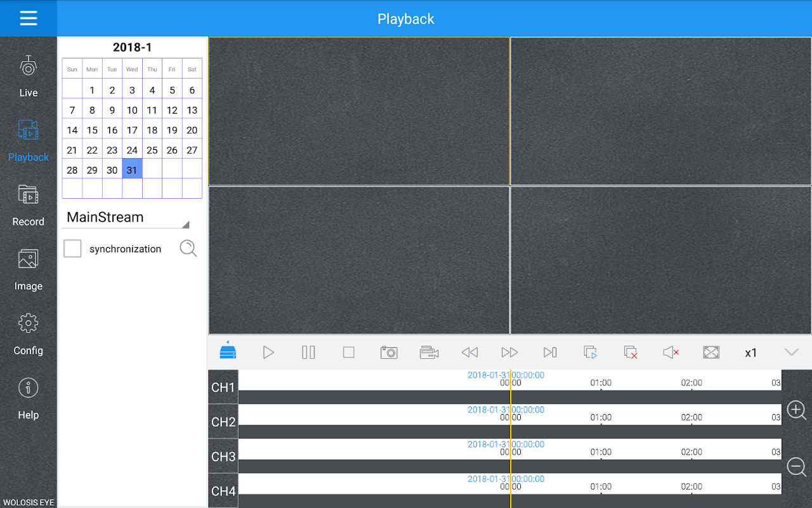The height and width of the screenshot is (508, 812).
Task: Collapse toolbar with down chevron
Action: 791,352
